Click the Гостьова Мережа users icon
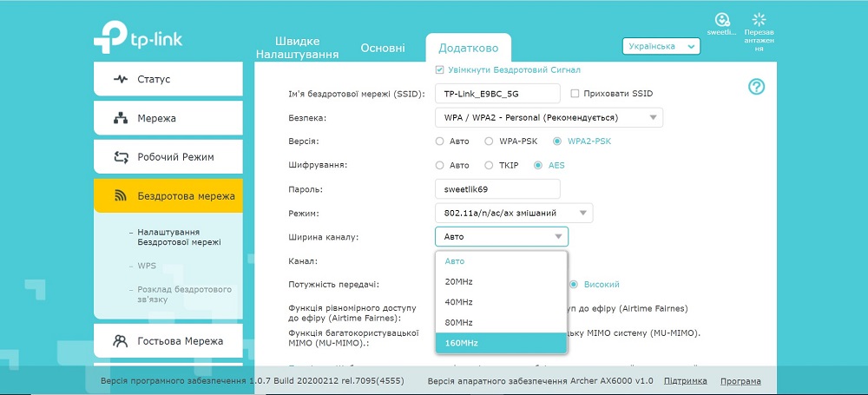Image resolution: width=868 pixels, height=395 pixels. tap(120, 341)
